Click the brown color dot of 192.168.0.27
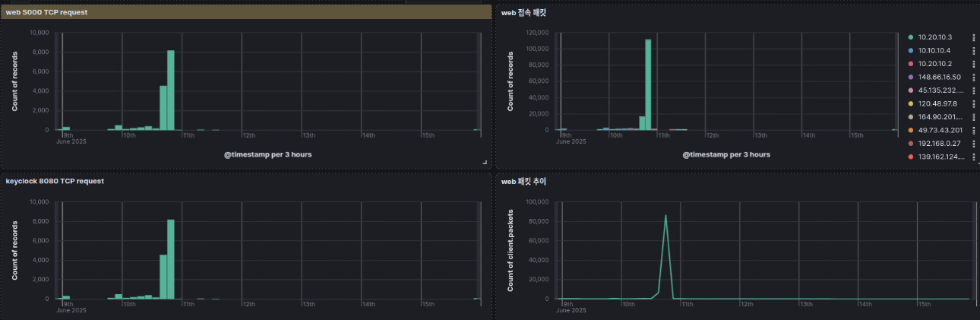This screenshot has height=320, width=980. coord(911,144)
